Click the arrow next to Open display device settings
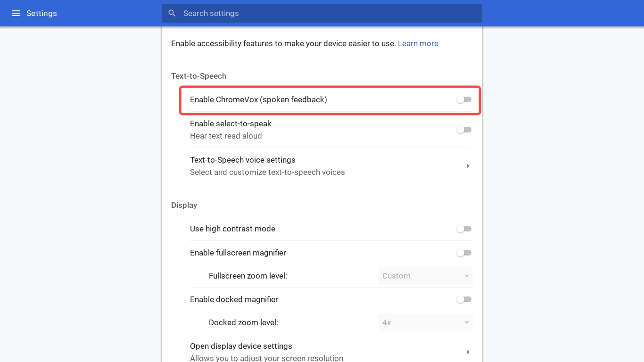Viewport: 644px width, 362px height. pos(468,352)
